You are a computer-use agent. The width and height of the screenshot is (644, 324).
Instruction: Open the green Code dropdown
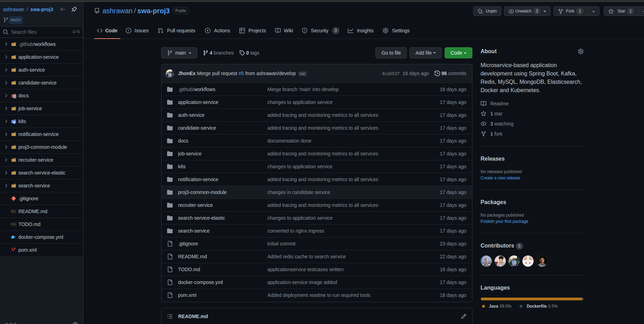click(x=458, y=52)
